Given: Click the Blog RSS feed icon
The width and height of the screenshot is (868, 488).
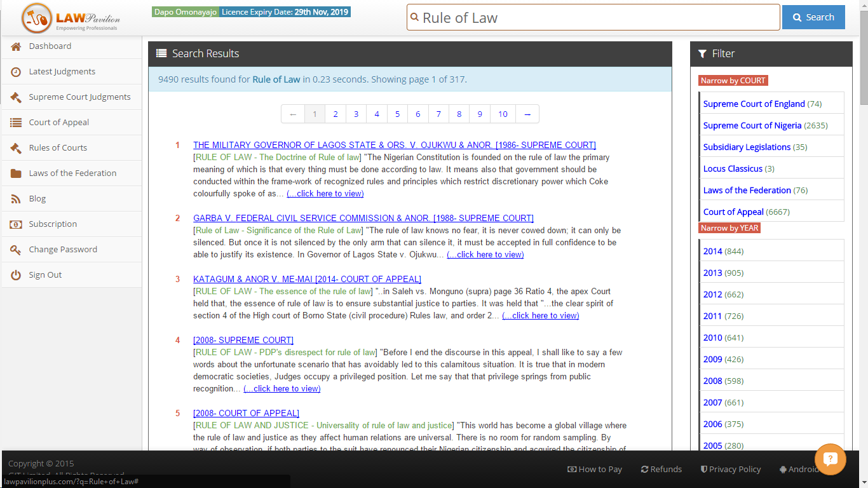Looking at the screenshot, I should (x=16, y=199).
